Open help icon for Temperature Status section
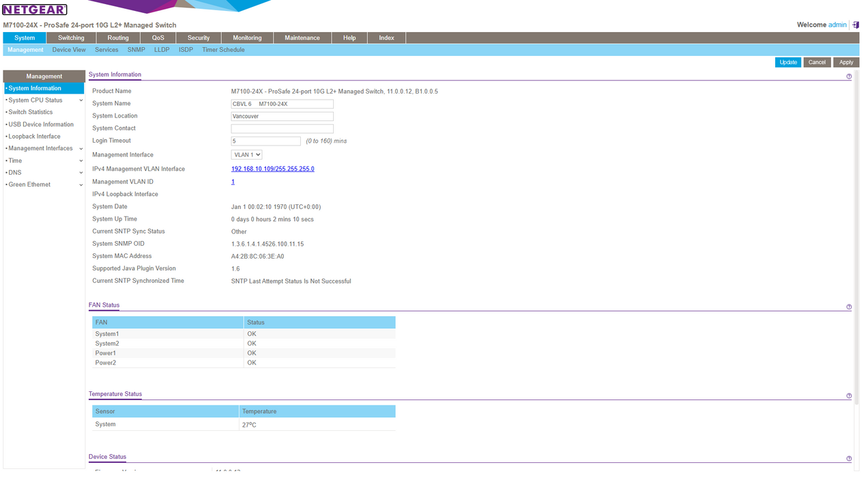This screenshot has height=478, width=868. pyautogui.click(x=849, y=396)
